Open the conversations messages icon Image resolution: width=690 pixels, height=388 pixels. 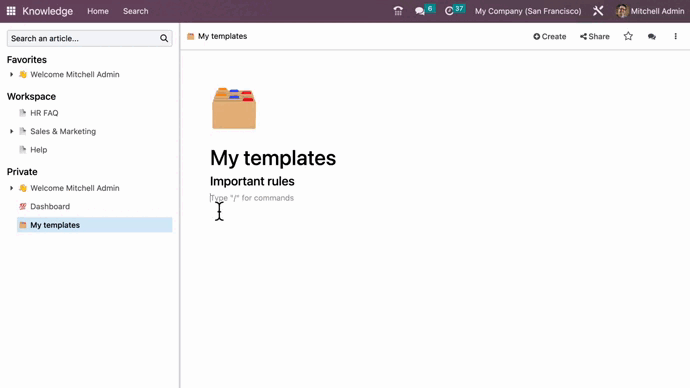click(420, 11)
